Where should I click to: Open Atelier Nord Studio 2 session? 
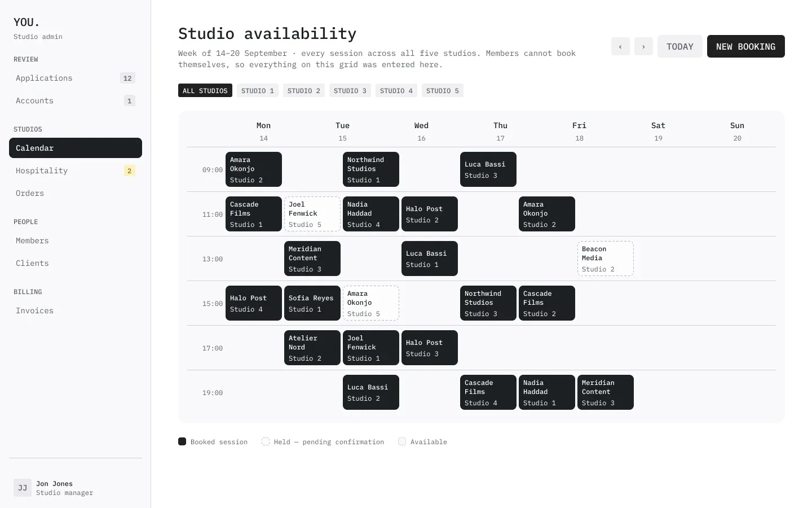[312, 348]
